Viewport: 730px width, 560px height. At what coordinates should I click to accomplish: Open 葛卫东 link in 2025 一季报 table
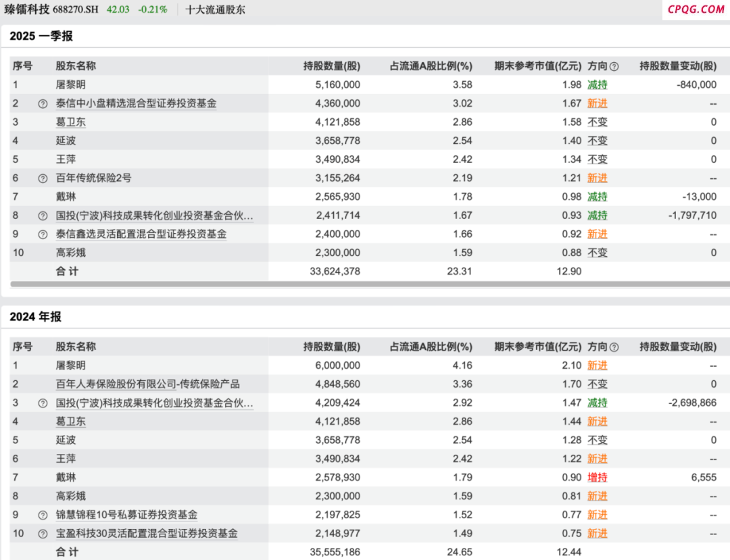[71, 122]
